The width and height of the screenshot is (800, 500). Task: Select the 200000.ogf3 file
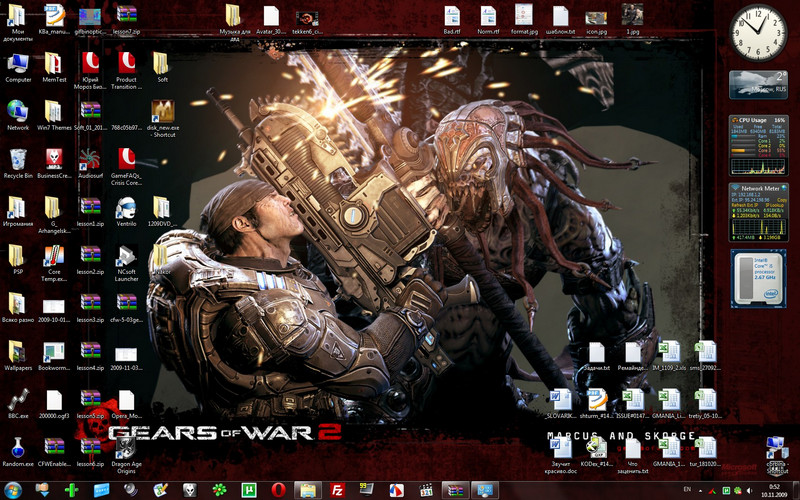(54, 404)
